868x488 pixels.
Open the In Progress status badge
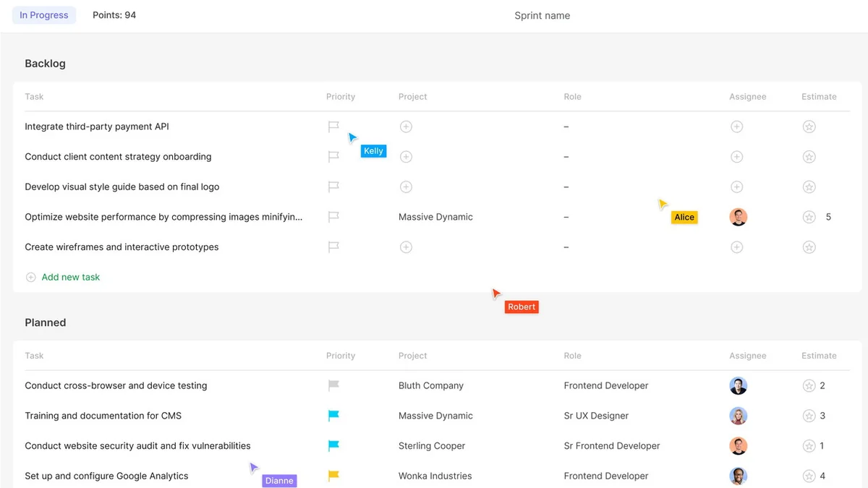click(44, 14)
